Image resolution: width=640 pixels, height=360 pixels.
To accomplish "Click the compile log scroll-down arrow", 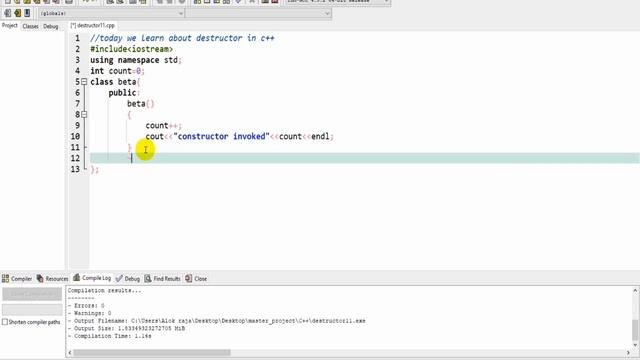I will (635, 346).
